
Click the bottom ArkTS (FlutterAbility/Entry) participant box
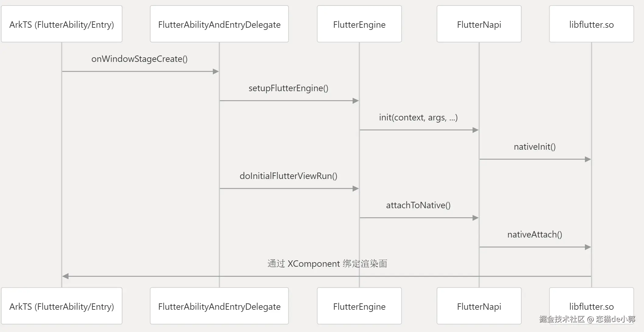coord(62,306)
